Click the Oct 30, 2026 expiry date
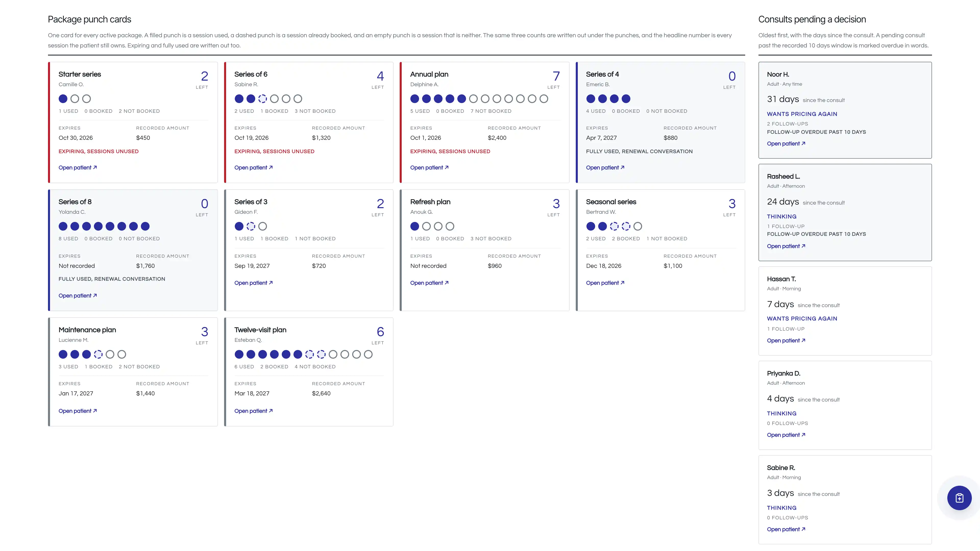 (76, 138)
